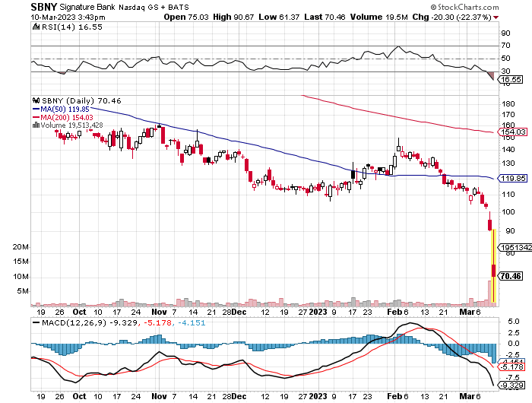Click the -9.329 MACD tag on right axis
The width and height of the screenshot is (532, 403).
pos(511,386)
